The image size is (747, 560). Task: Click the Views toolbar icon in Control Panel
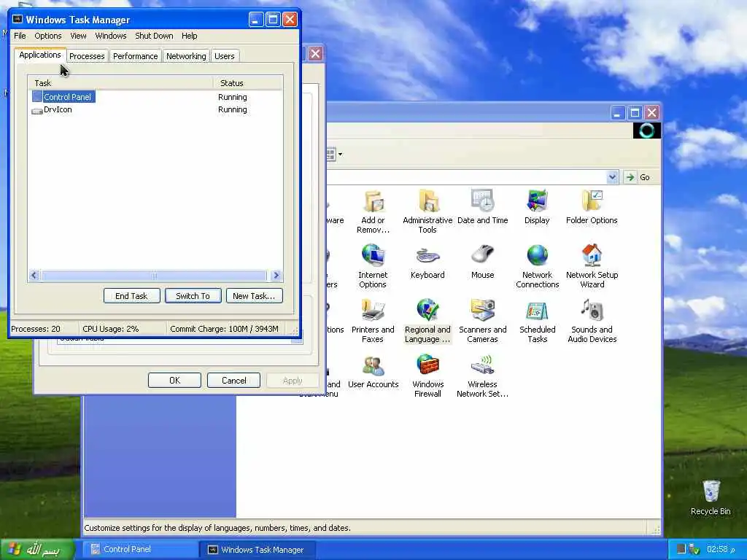coord(330,155)
